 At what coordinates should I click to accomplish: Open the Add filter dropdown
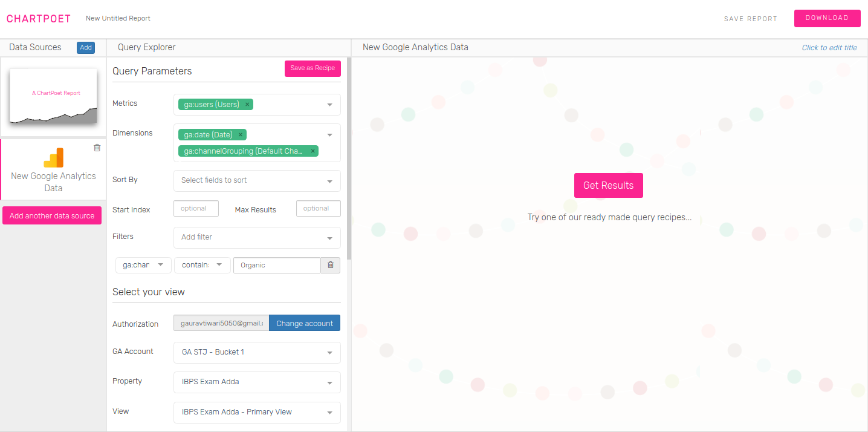tap(257, 237)
